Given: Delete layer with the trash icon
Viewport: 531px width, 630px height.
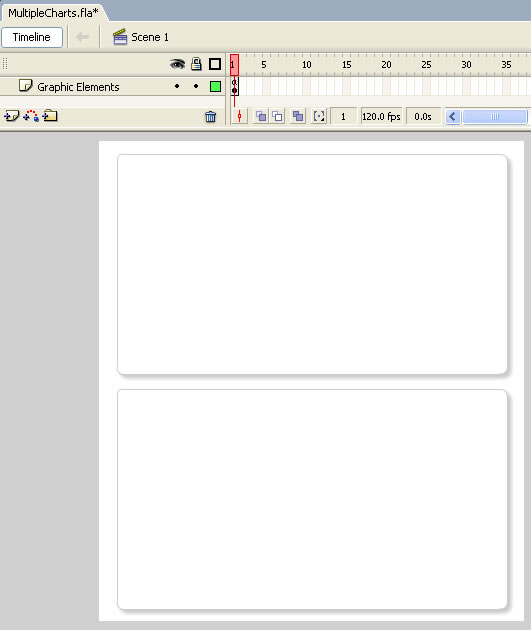Looking at the screenshot, I should pos(210,117).
